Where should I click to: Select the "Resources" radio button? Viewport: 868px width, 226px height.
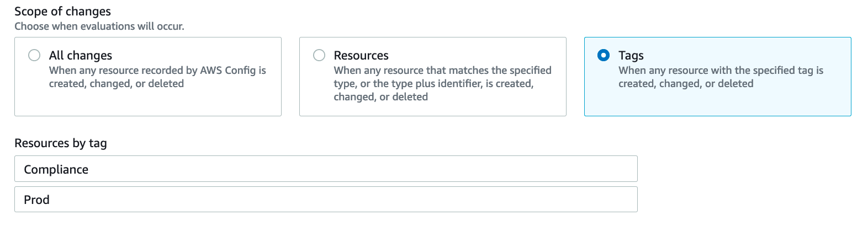pos(319,55)
